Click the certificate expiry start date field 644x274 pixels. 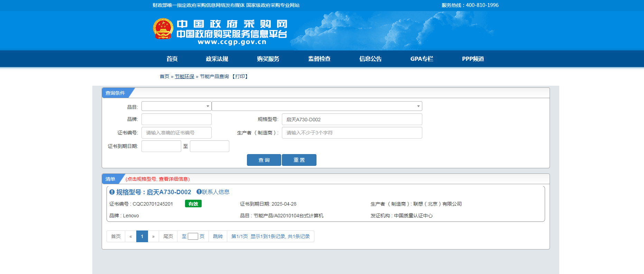161,146
